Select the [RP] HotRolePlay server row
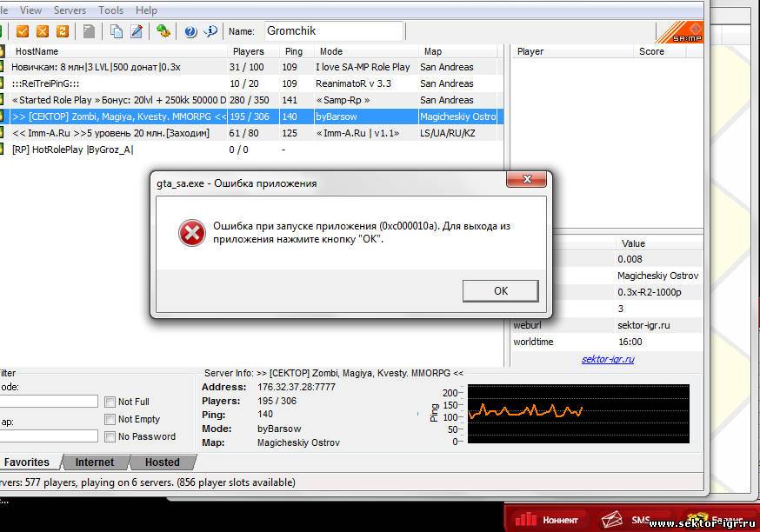760x532 pixels. [252, 150]
